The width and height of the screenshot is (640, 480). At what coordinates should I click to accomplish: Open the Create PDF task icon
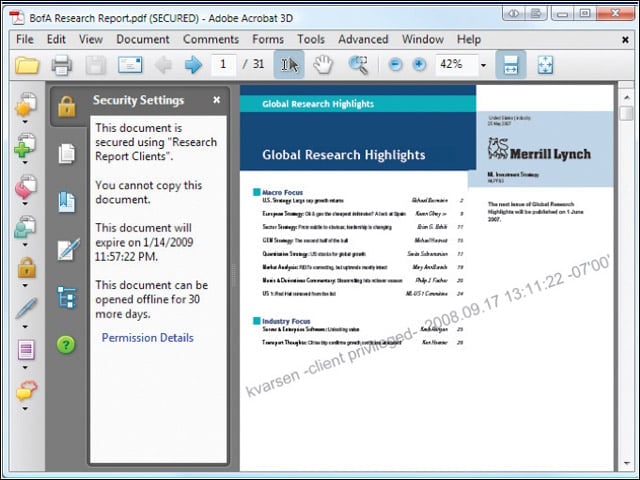[x=26, y=104]
